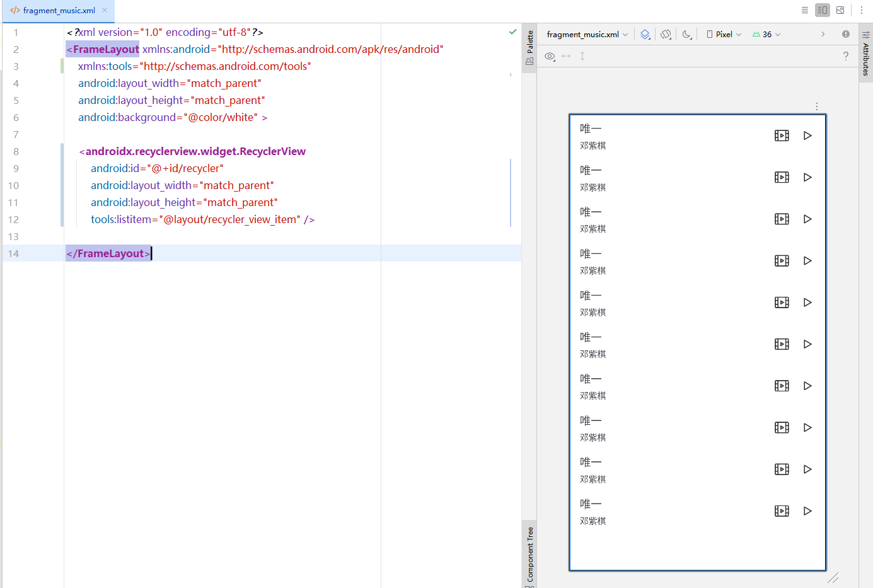Enable the Split code and design view
Screen dimensions: 873x588
[823, 10]
